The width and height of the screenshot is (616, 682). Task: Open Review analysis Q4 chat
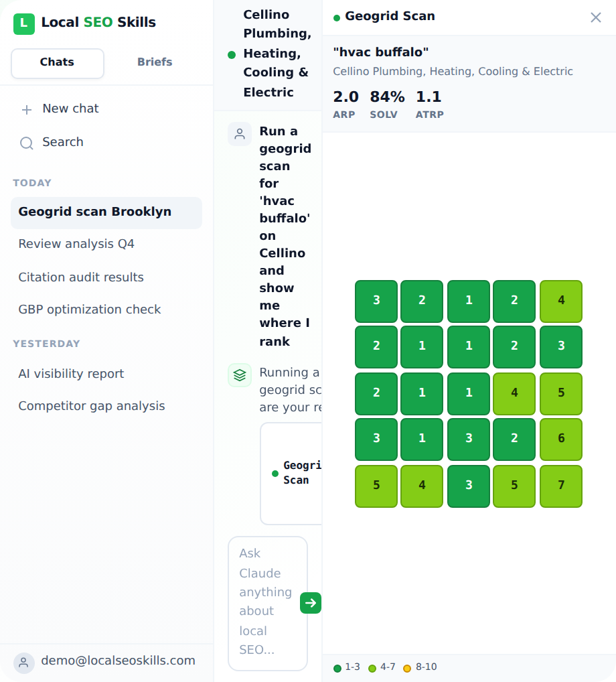click(106, 244)
